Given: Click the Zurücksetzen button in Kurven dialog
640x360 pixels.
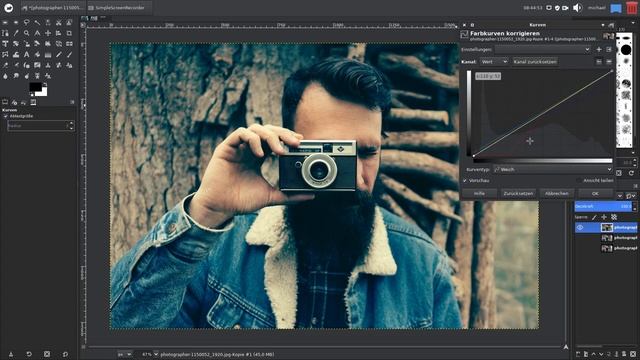Looking at the screenshot, I should coord(518,193).
